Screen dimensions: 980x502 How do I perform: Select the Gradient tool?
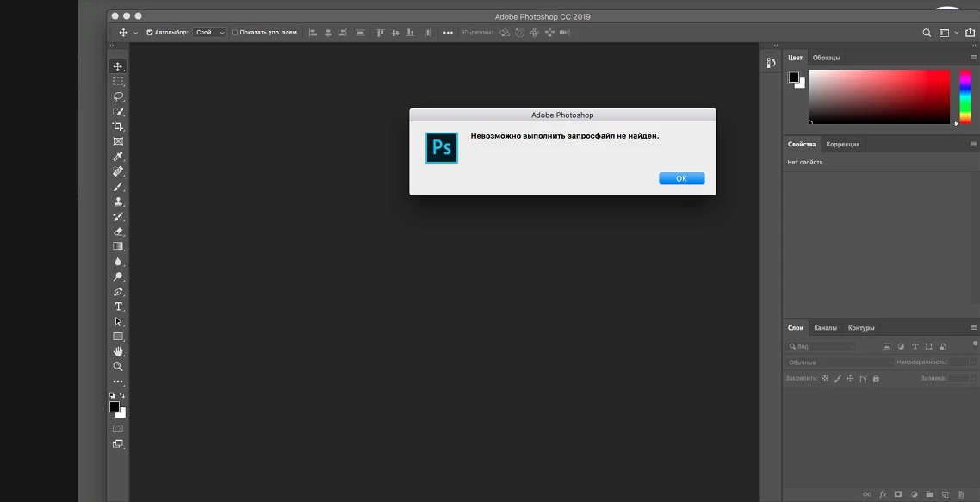click(x=117, y=246)
